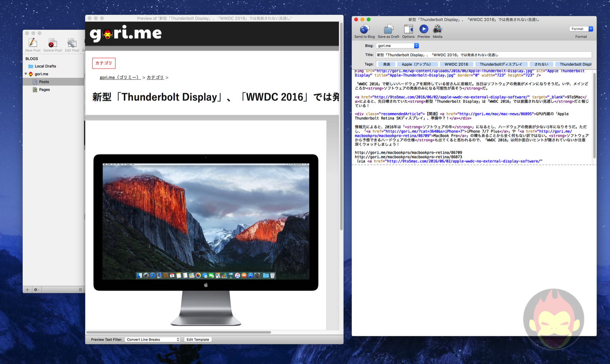
Task: Add a blog with the plus button
Action: [27, 289]
